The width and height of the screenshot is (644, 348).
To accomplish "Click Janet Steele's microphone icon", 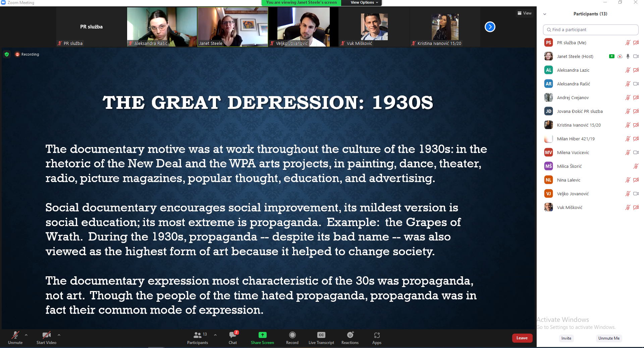I will (628, 56).
